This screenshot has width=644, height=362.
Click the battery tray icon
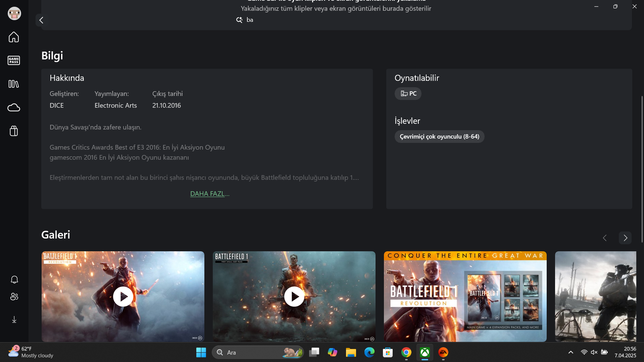pyautogui.click(x=604, y=352)
